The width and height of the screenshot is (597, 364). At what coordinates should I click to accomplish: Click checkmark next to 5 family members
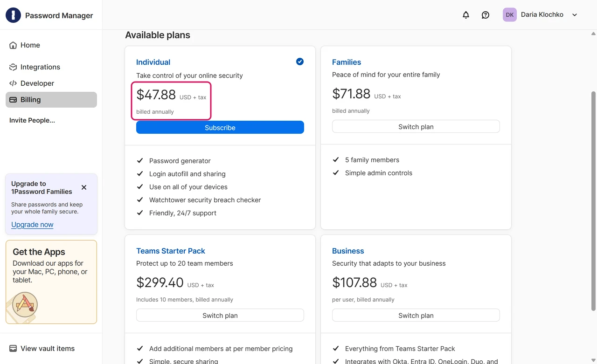coord(336,160)
